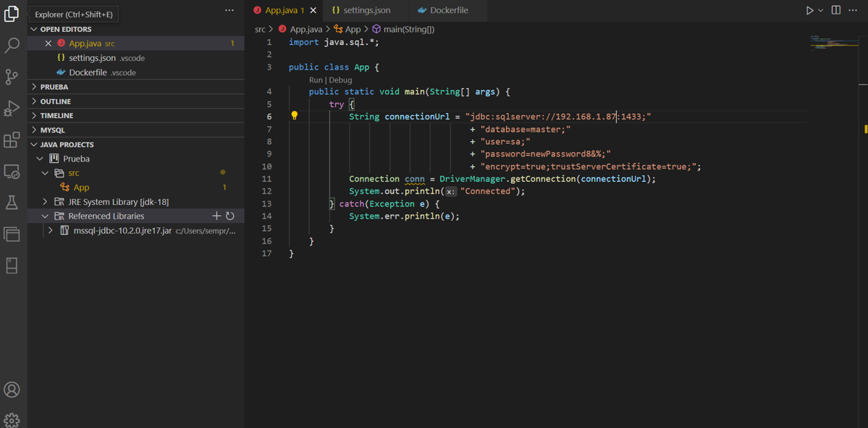Click "import java.sql.*;" on line 1
Image resolution: width=868 pixels, height=428 pixels.
tap(334, 42)
